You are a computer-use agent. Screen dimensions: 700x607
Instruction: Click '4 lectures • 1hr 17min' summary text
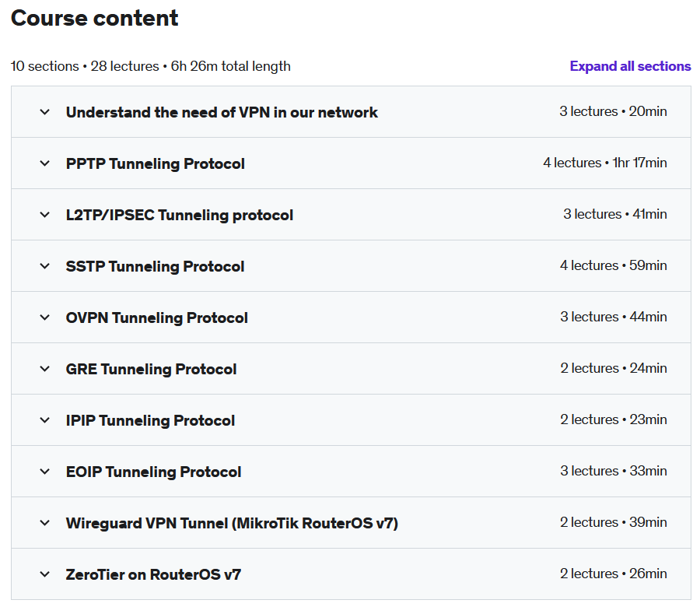click(605, 163)
